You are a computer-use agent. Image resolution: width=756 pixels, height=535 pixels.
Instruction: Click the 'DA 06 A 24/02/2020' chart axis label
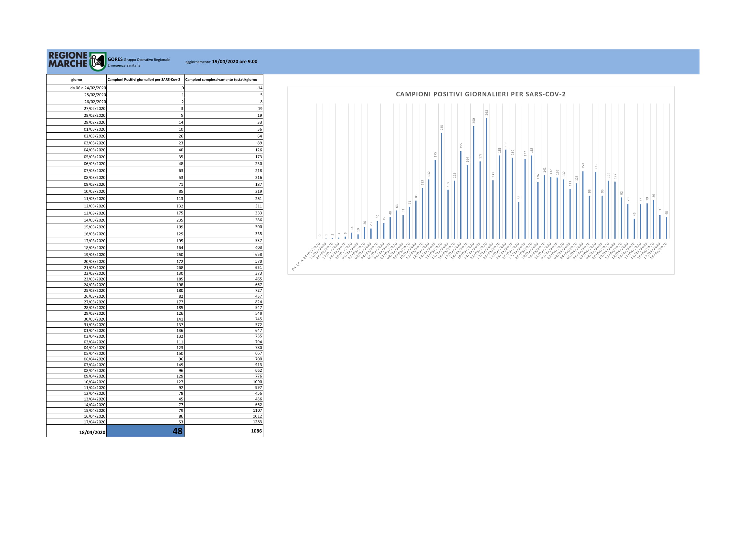[x=306, y=257]
